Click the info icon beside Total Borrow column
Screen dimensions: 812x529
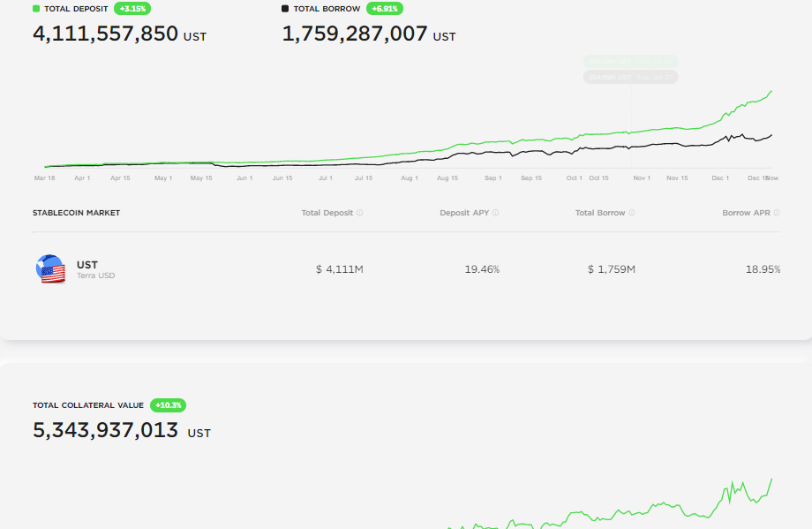632,213
